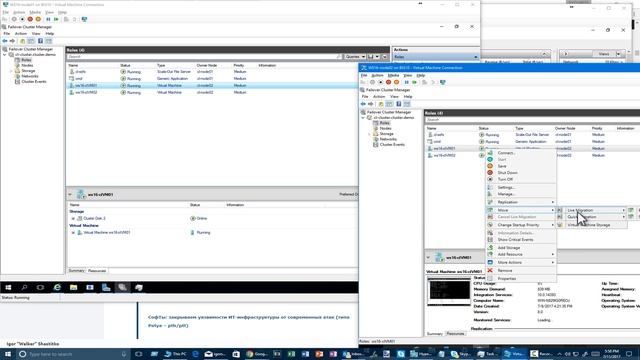Click Search field in left Roles pane
Viewport: 640px width, 360px height.
pos(204,57)
